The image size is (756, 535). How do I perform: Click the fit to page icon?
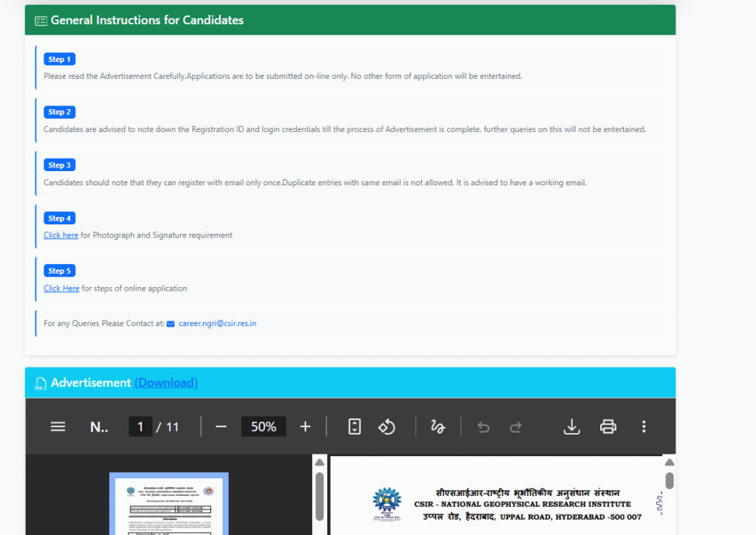(354, 427)
